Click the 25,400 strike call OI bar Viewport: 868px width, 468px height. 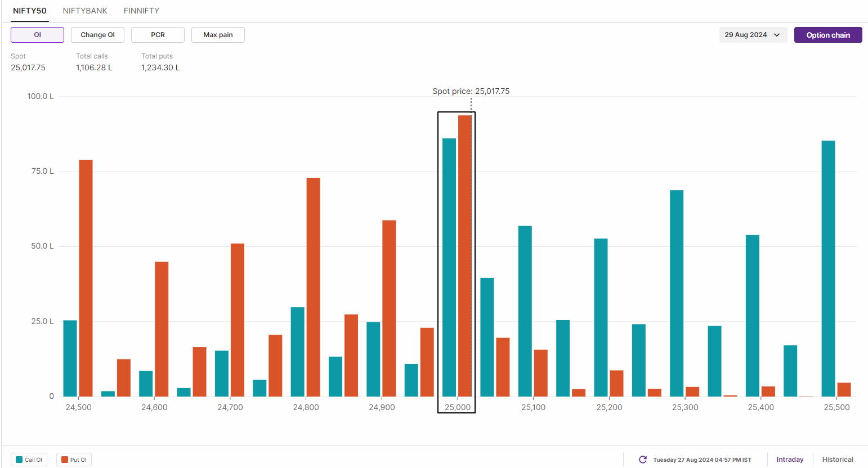(x=753, y=316)
